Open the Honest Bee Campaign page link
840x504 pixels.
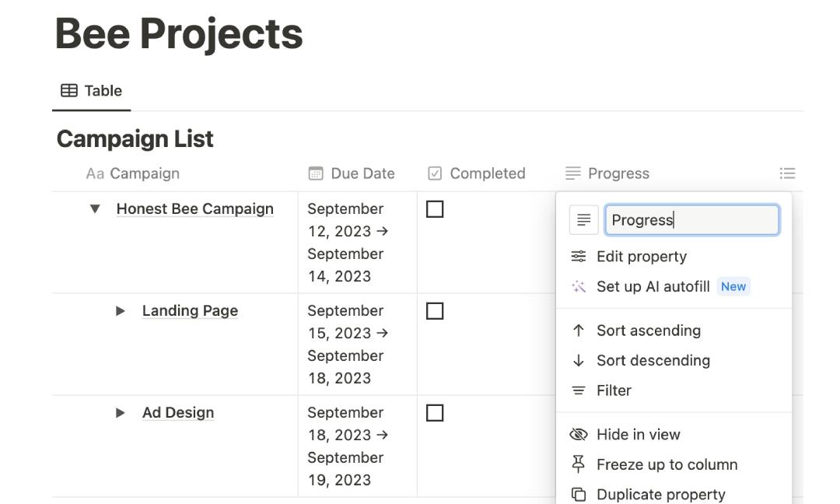195,208
